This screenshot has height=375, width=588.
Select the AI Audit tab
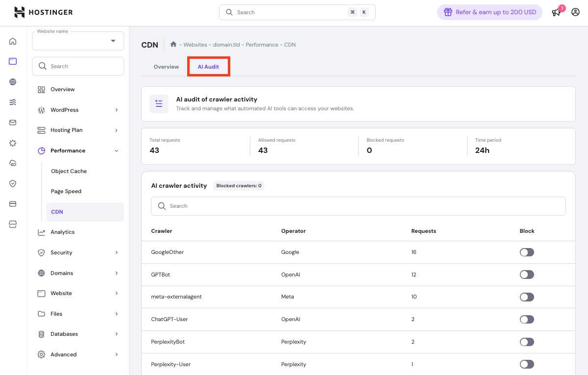click(208, 66)
